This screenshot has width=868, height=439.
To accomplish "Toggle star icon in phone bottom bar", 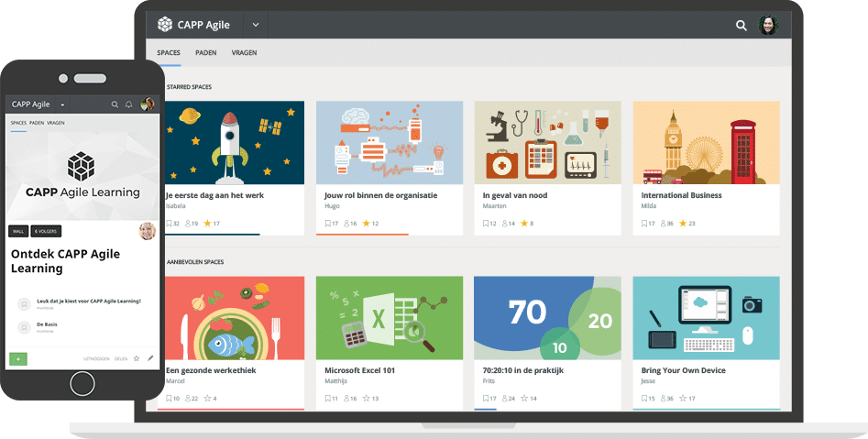I will tap(137, 358).
